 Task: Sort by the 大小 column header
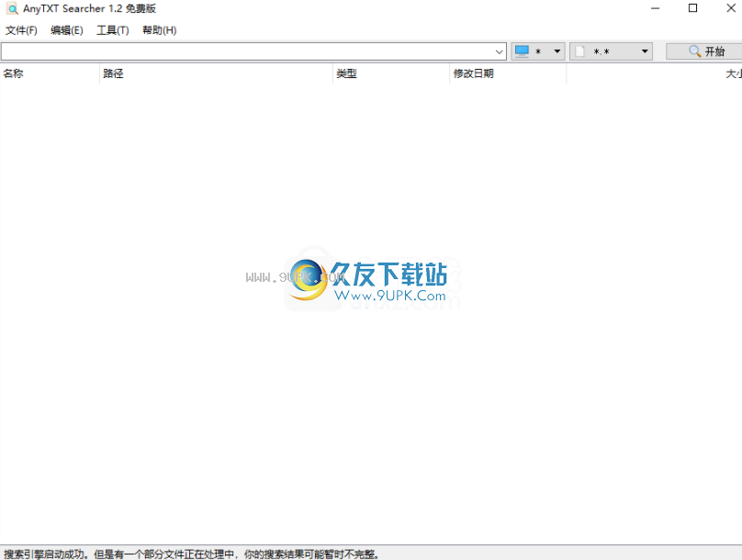pyautogui.click(x=655, y=73)
